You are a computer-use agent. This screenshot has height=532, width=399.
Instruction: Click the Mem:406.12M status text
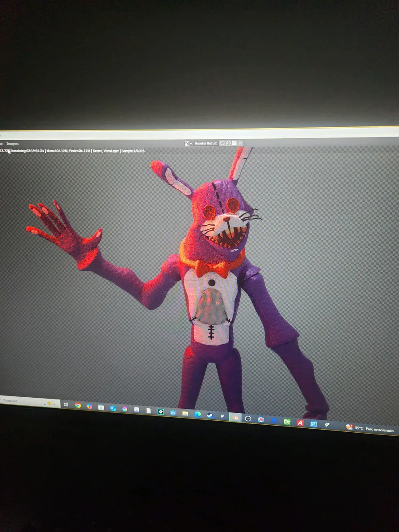[x=57, y=151]
